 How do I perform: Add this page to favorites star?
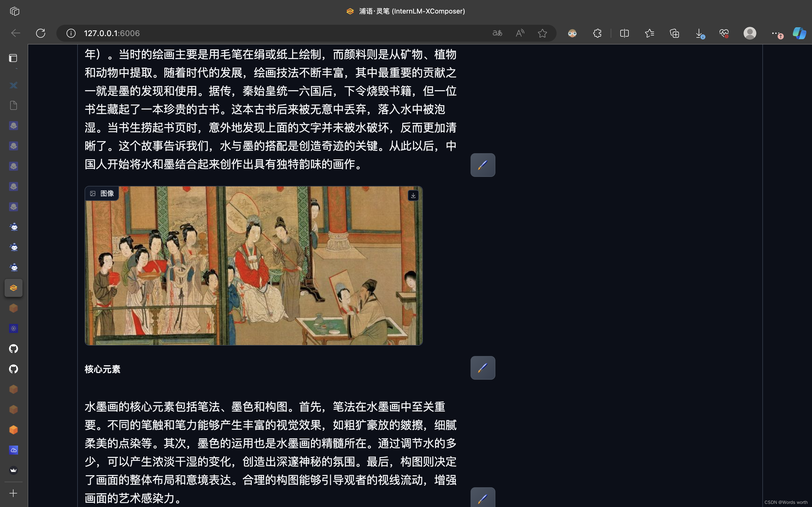pos(542,33)
